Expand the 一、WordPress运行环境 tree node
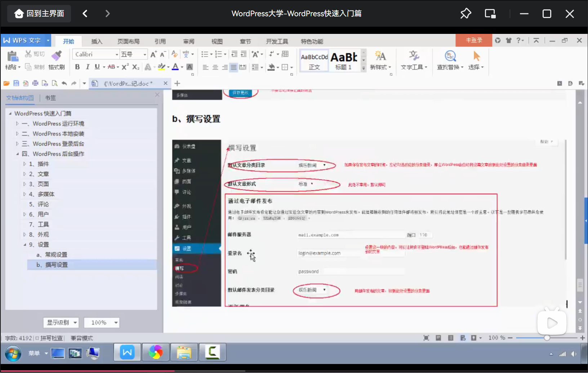This screenshot has height=373, width=588. coord(17,124)
